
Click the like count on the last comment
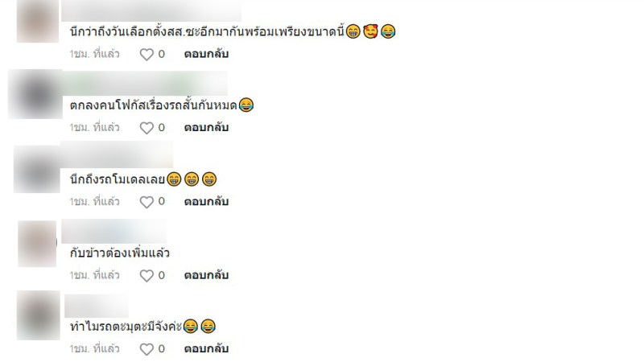(162, 349)
